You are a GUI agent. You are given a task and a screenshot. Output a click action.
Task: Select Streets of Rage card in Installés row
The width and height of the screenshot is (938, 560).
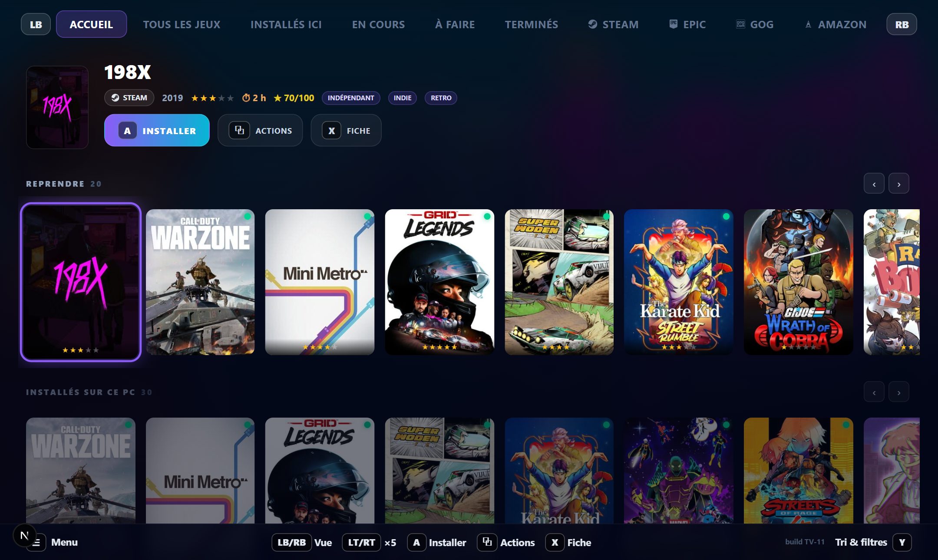click(799, 471)
